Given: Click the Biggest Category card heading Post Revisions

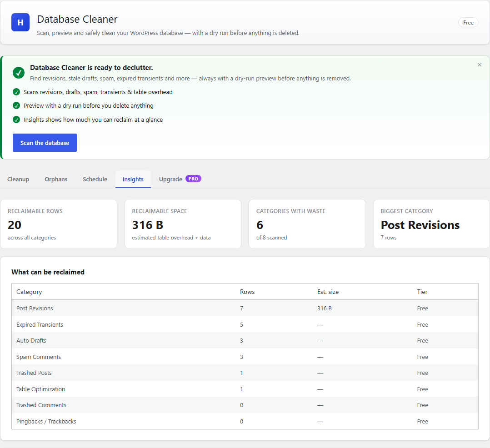Looking at the screenshot, I should click(420, 225).
